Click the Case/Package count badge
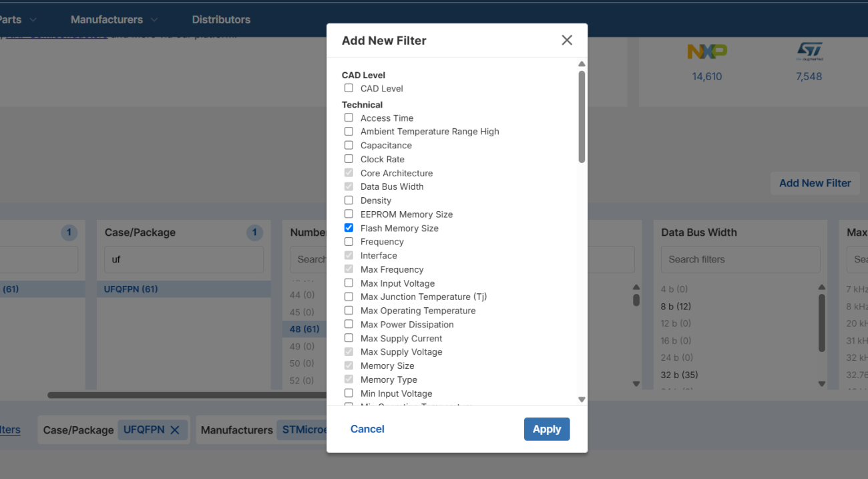868x479 pixels. pyautogui.click(x=254, y=232)
